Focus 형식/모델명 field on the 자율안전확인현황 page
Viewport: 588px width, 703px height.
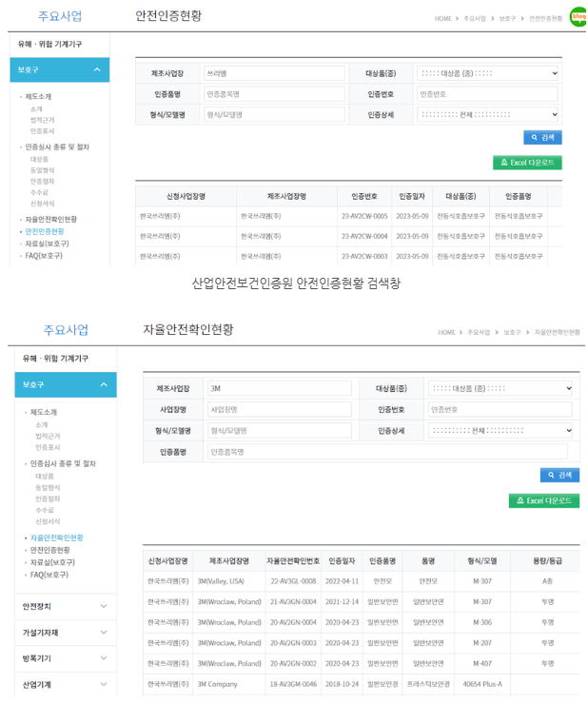click(280, 430)
